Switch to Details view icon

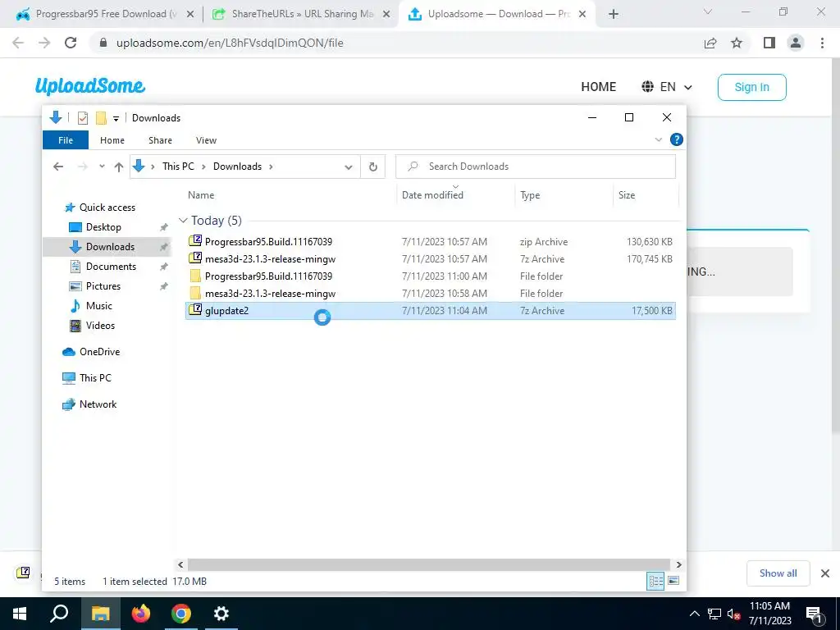(x=655, y=582)
